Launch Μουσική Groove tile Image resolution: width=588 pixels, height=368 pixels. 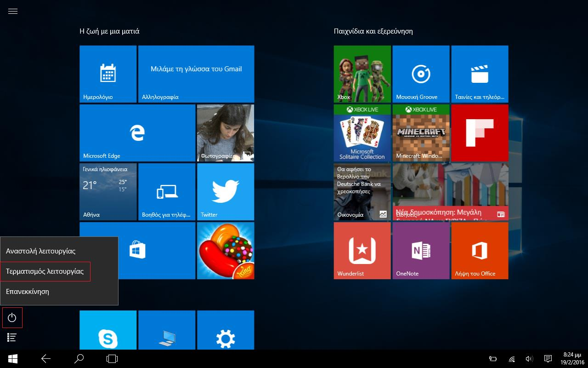(x=421, y=74)
